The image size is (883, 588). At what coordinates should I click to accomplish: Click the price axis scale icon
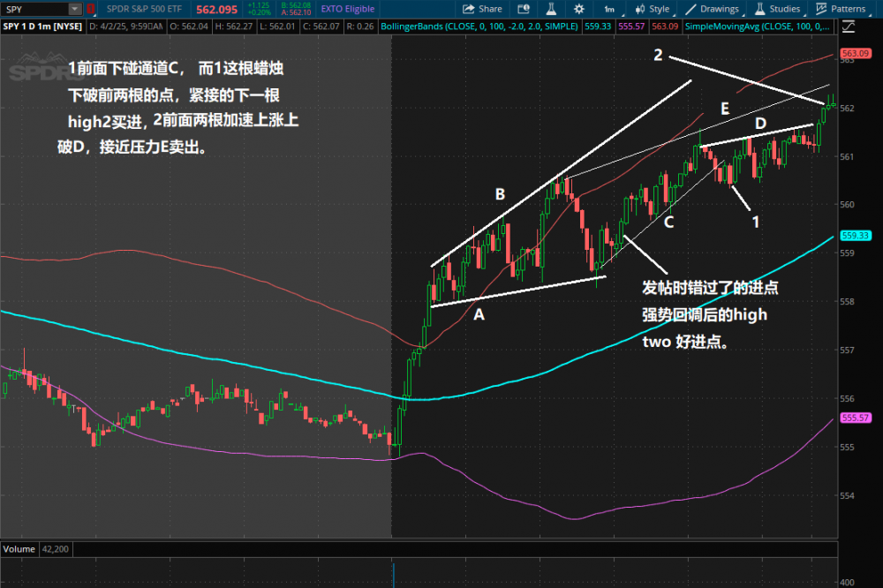848,26
